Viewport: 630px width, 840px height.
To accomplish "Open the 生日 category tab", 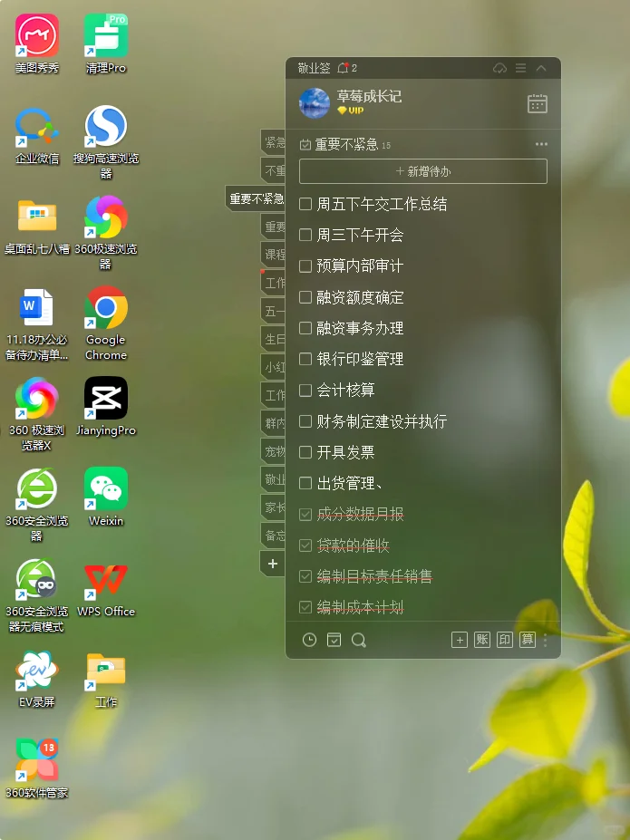I will pyautogui.click(x=274, y=339).
